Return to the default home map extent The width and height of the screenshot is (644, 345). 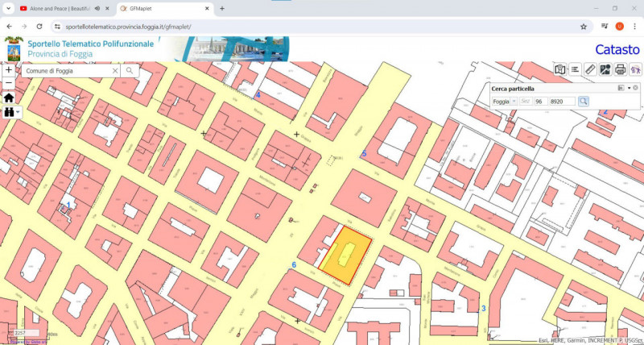pyautogui.click(x=9, y=98)
